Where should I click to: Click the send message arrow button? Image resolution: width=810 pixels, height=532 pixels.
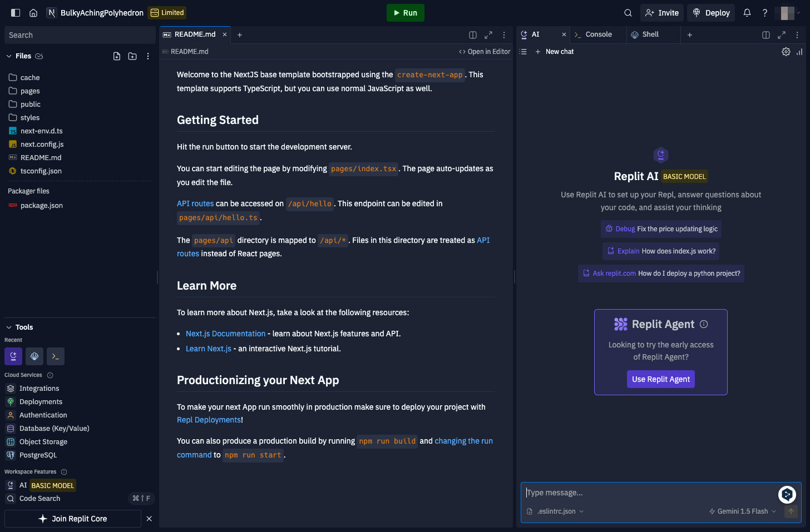(791, 511)
